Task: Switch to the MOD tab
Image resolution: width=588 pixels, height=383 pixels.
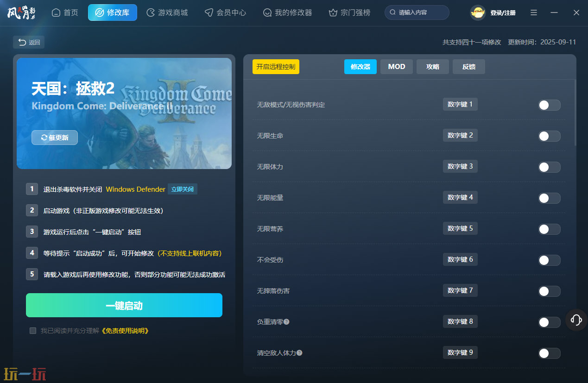Action: [x=397, y=67]
